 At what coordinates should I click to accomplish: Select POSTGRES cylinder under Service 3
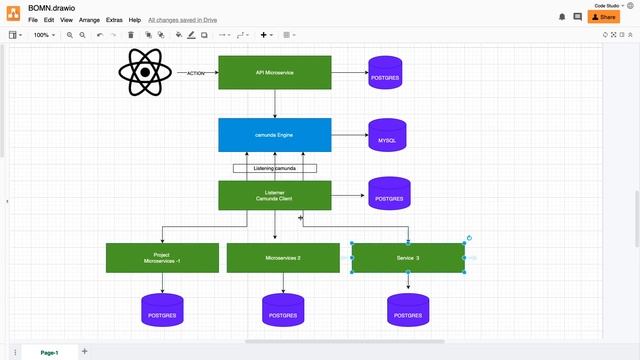(408, 310)
